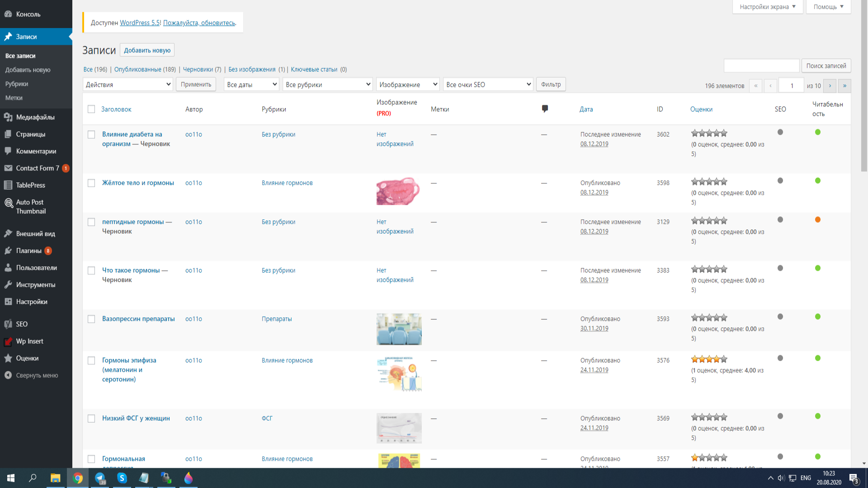Open Медиафайлы from the sidebar
868x488 pixels.
pyautogui.click(x=35, y=117)
